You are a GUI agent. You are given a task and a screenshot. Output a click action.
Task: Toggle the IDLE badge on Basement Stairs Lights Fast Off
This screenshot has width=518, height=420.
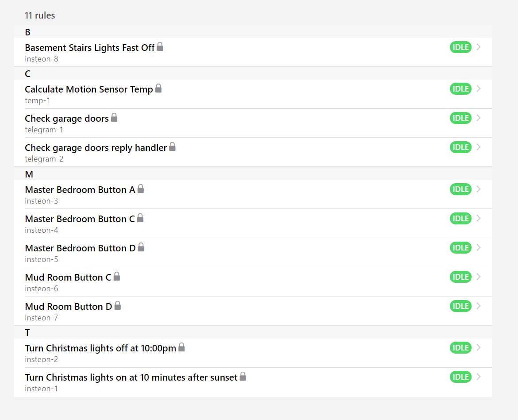coord(460,47)
